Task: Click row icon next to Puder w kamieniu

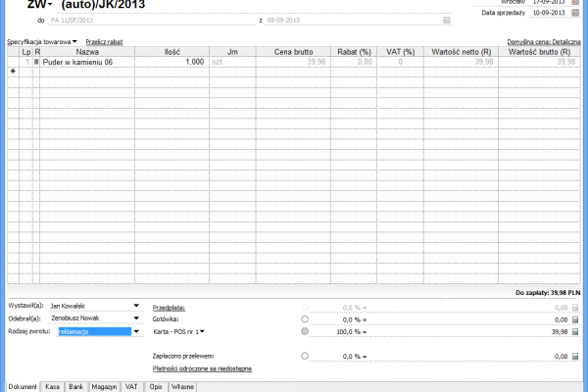Action: (37, 61)
